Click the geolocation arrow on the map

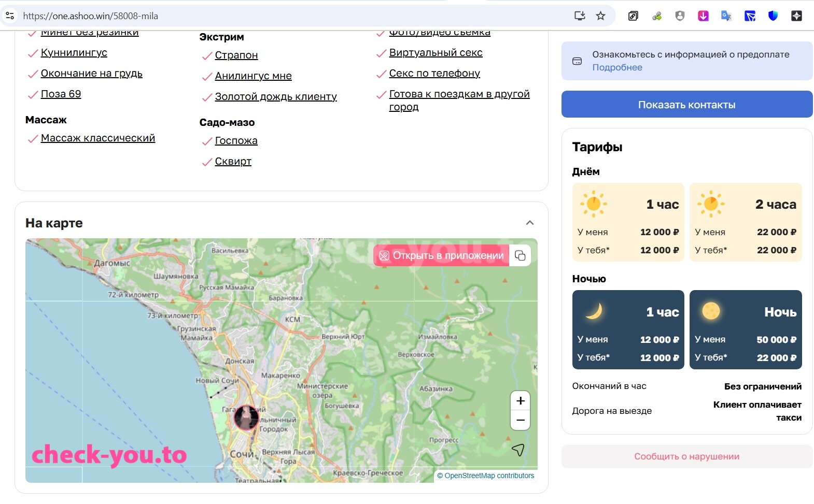point(518,450)
